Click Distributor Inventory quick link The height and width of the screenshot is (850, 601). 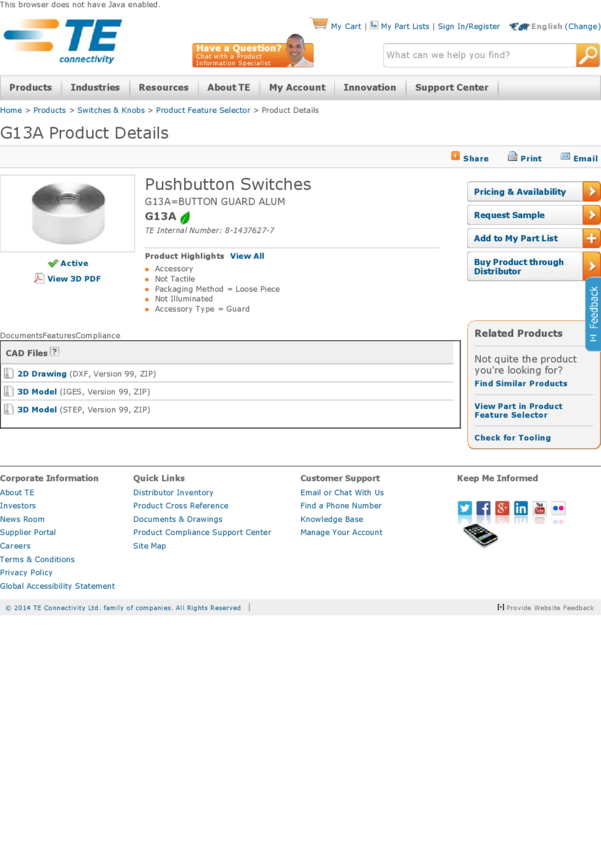[173, 492]
